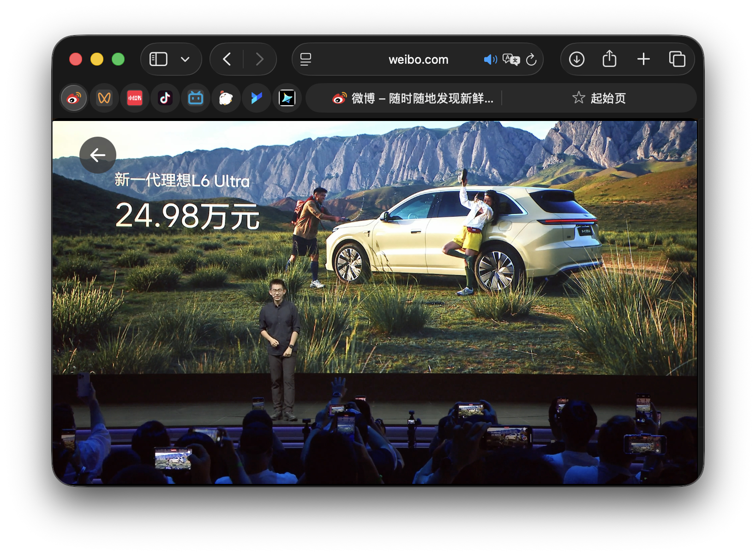Select the pinned paper-plane icon tab
The width and height of the screenshot is (756, 555).
click(x=287, y=98)
